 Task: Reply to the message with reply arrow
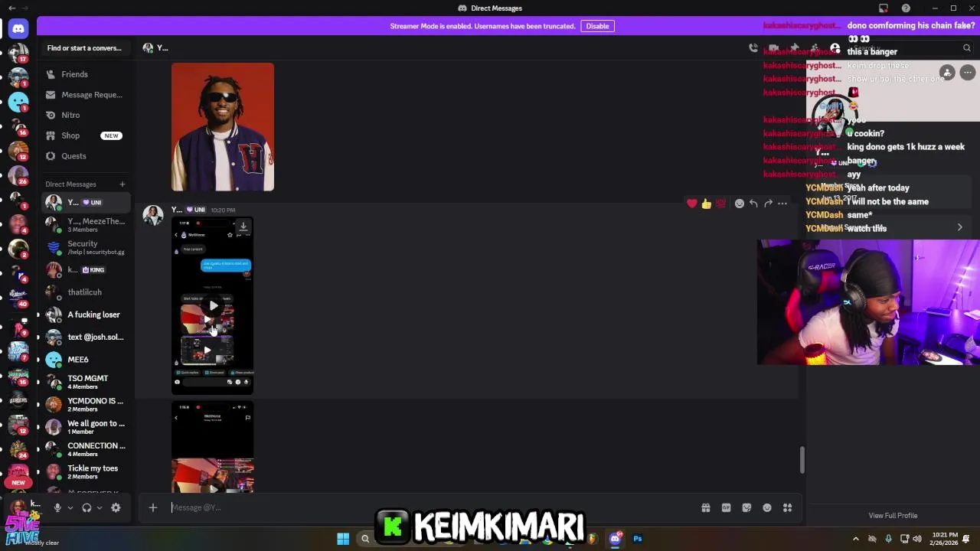coord(753,204)
